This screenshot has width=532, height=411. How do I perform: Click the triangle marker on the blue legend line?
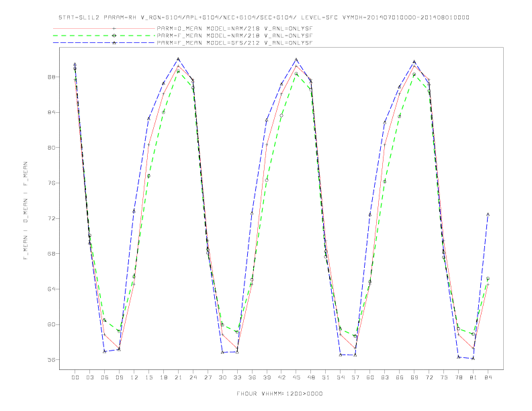coord(114,43)
